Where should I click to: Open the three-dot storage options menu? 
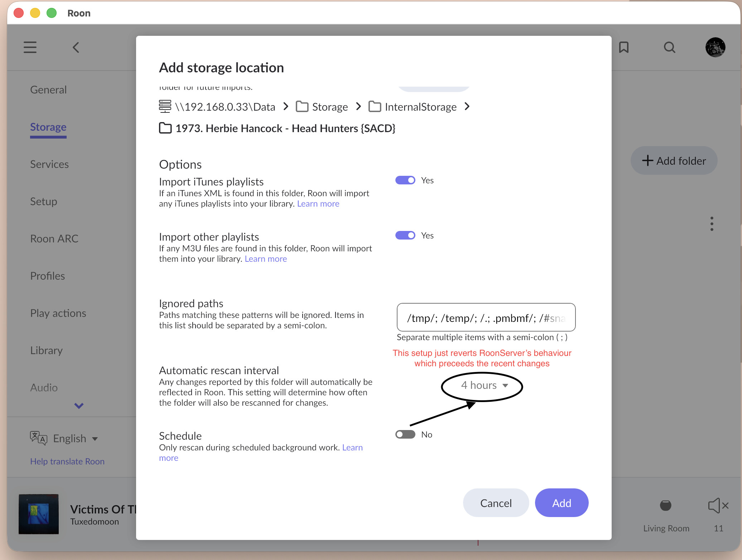[x=712, y=224]
